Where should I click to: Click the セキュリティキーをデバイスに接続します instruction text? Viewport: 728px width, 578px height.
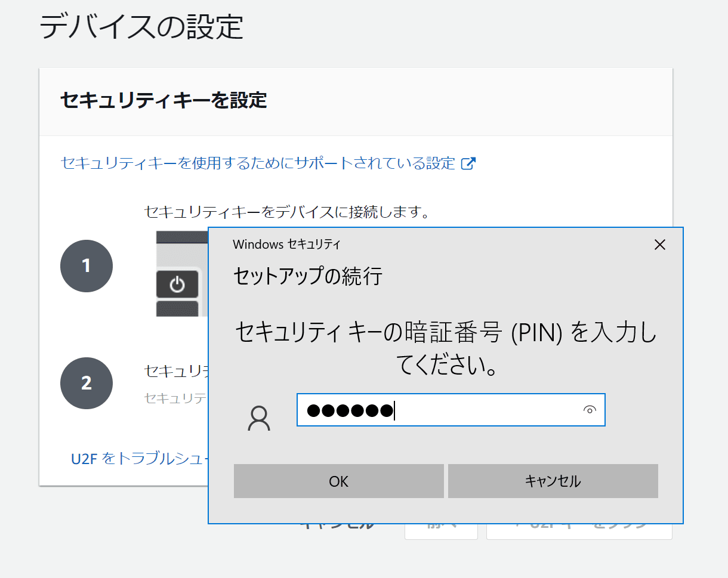click(287, 212)
